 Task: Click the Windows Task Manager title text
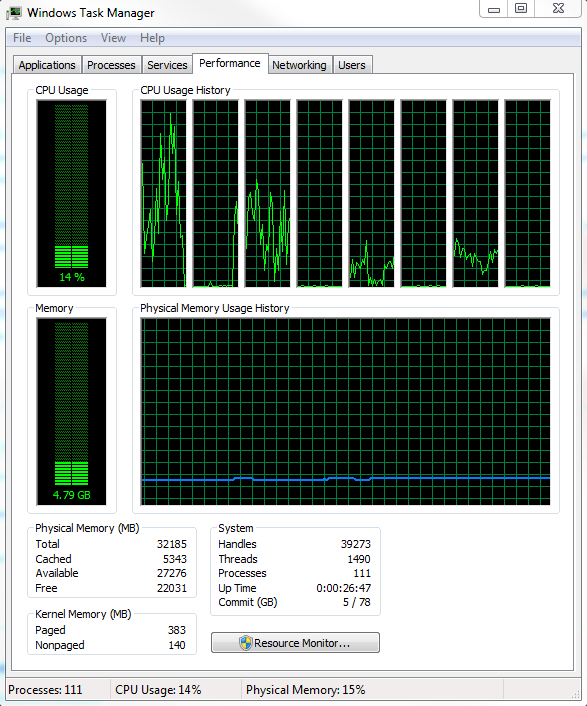coord(91,13)
